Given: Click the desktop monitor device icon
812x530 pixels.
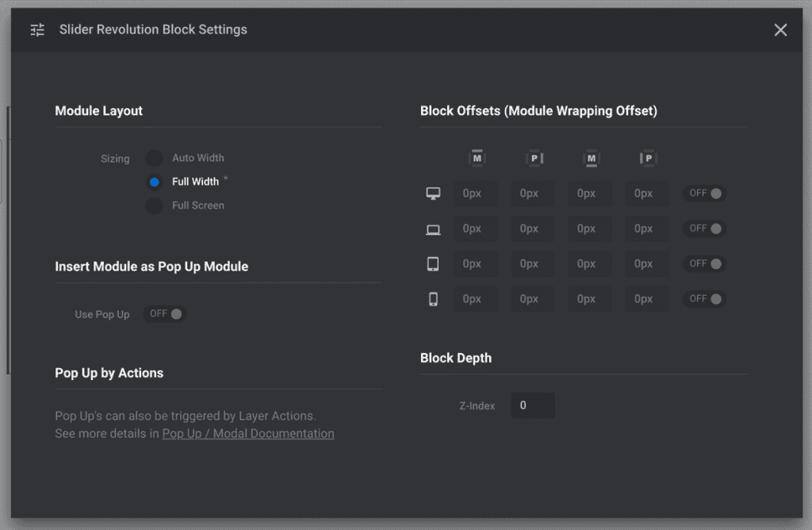Looking at the screenshot, I should point(434,194).
